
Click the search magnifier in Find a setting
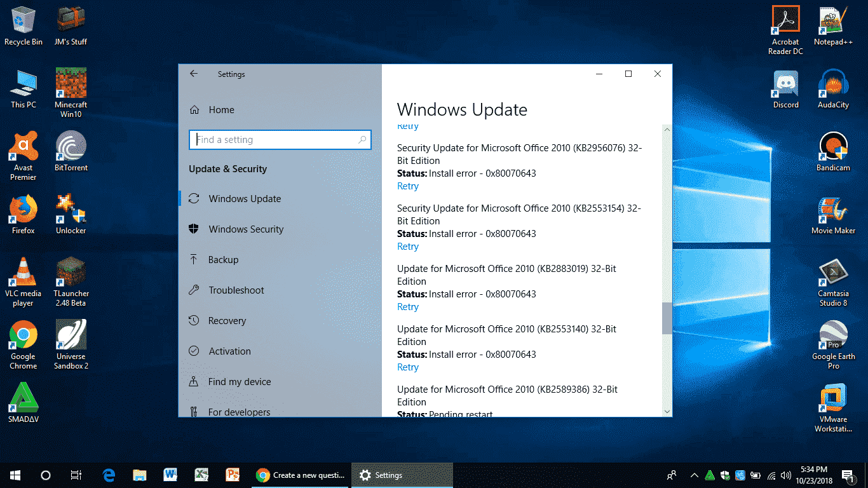[362, 140]
